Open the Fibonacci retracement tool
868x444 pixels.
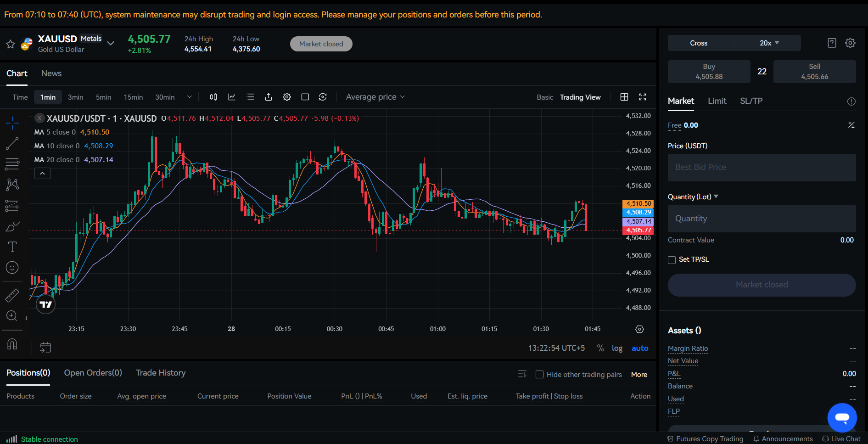click(x=12, y=164)
